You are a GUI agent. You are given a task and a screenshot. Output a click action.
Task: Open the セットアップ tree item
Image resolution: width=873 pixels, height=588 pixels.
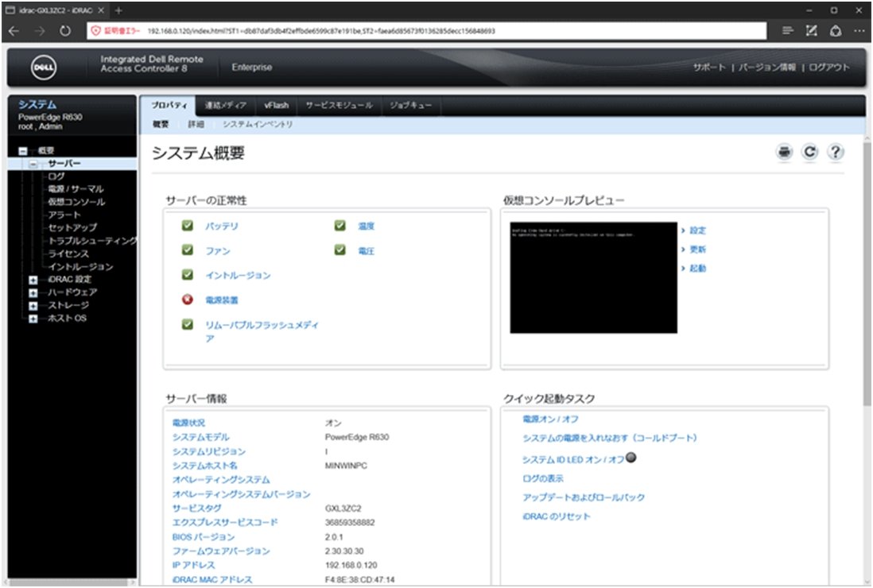(72, 227)
